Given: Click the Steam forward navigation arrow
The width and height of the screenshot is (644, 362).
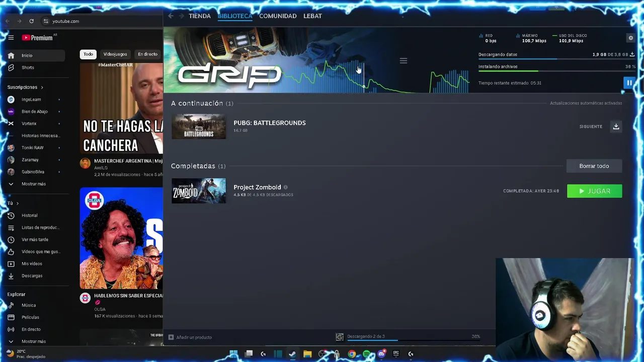Looking at the screenshot, I should 182,16.
